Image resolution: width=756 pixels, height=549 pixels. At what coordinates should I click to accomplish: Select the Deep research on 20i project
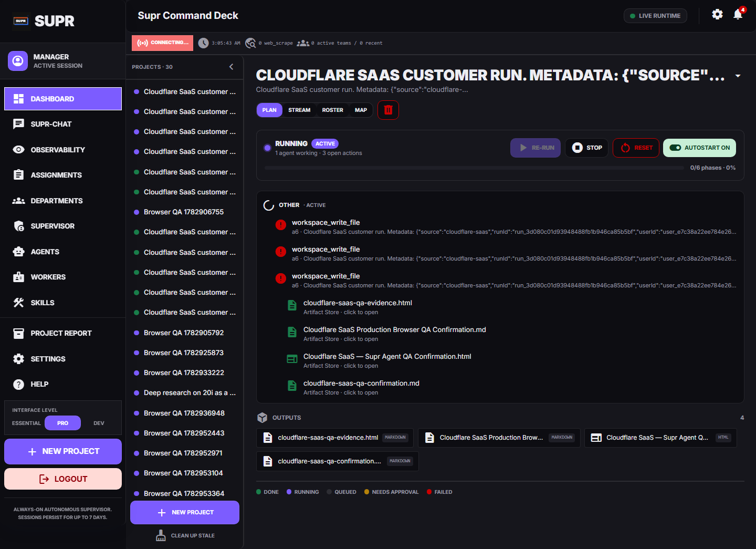(x=185, y=392)
